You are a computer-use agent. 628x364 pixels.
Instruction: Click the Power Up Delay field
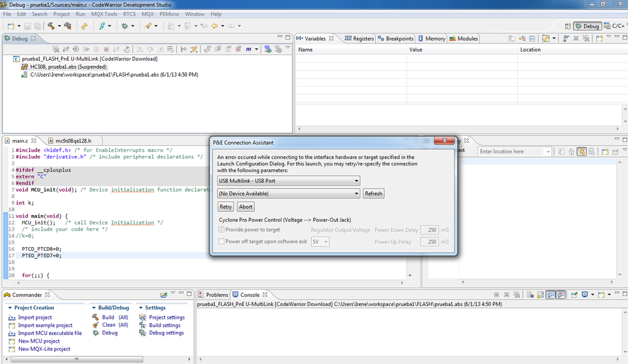click(429, 242)
